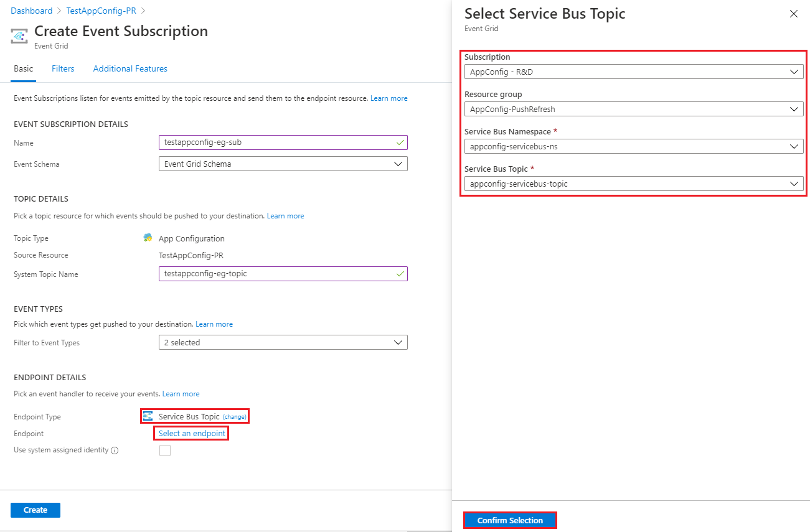Expand the Event Schema dropdown
The width and height of the screenshot is (810, 532).
(283, 164)
